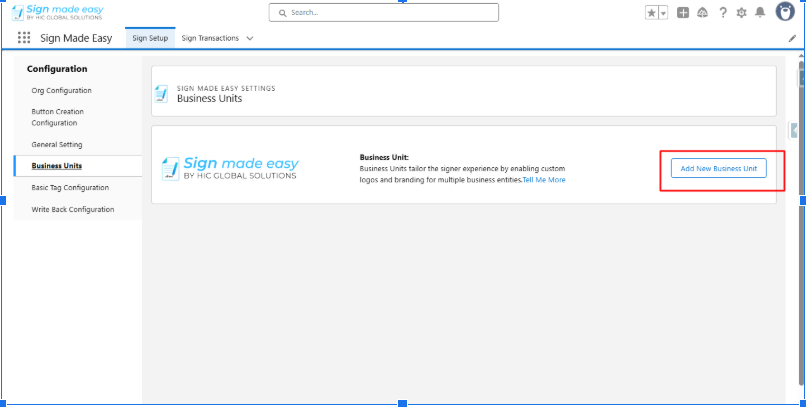Viewport: 806px width, 407px height.
Task: Follow the Tell Me More link
Action: (544, 180)
